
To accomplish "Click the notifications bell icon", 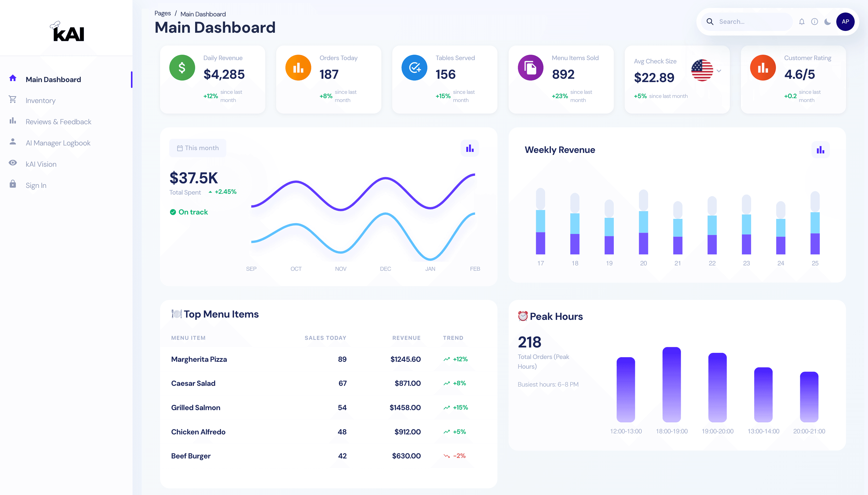I will [801, 22].
